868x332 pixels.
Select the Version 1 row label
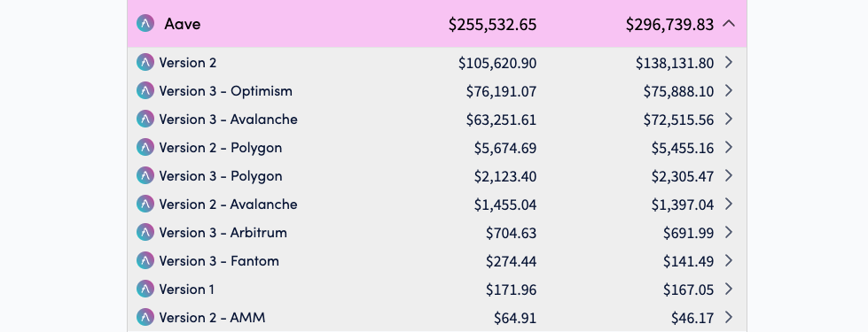click(186, 289)
